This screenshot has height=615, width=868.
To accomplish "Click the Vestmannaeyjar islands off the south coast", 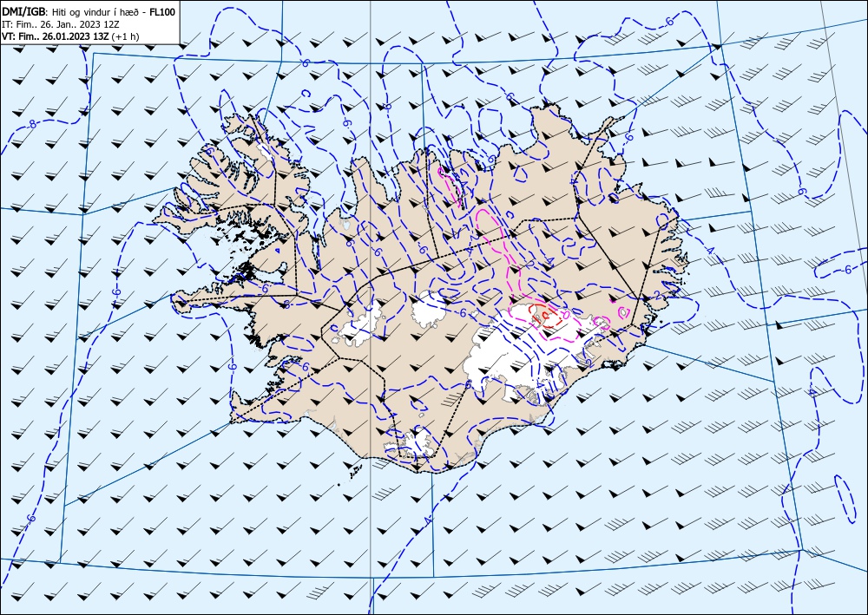I will pos(352,473).
